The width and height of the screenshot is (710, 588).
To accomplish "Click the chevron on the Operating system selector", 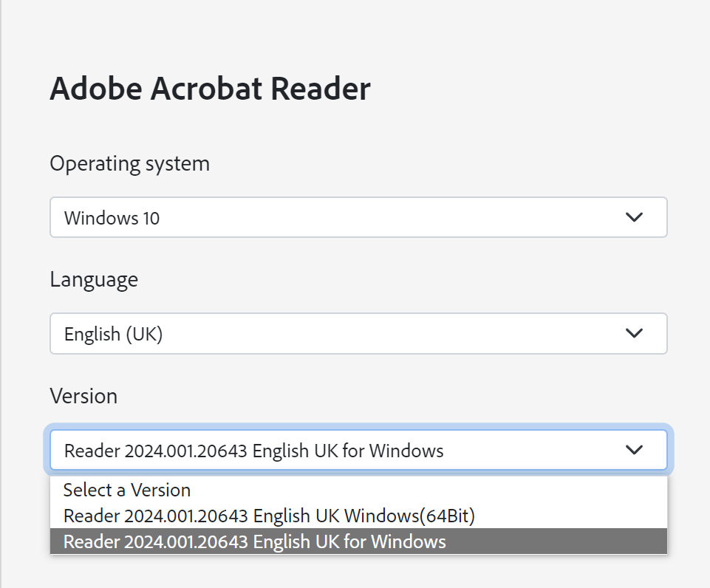I will coord(634,217).
